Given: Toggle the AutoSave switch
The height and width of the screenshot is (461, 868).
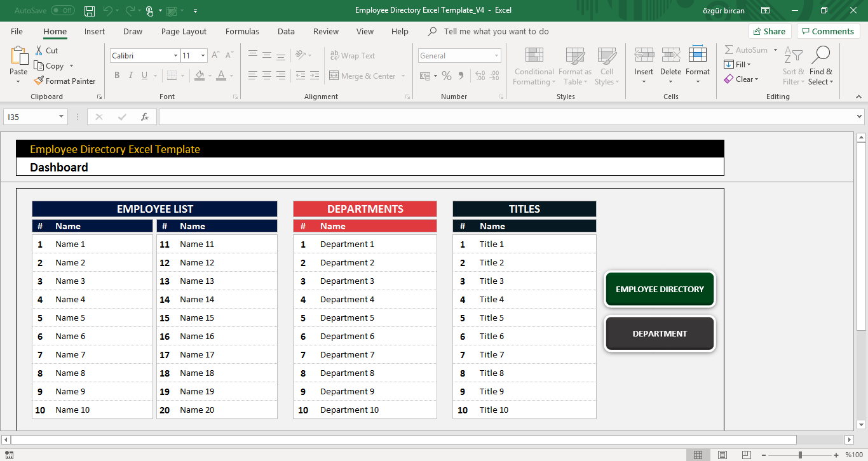Looking at the screenshot, I should 63,11.
